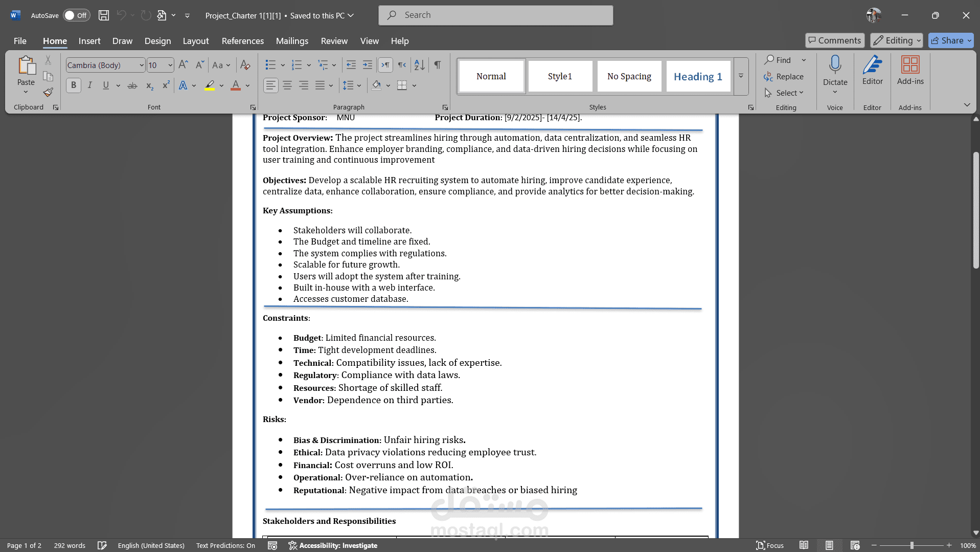Viewport: 980px width, 552px height.
Task: Switch to the Review tab
Action: [x=334, y=41]
